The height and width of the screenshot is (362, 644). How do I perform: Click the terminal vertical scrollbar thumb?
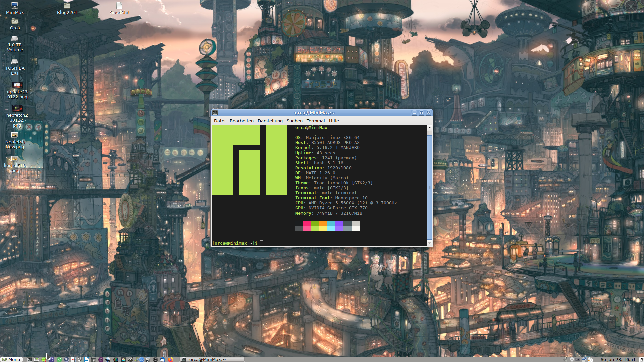click(x=430, y=188)
